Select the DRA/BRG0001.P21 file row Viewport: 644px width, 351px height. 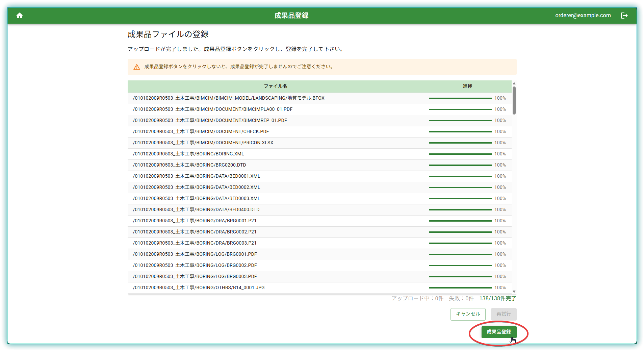point(319,221)
